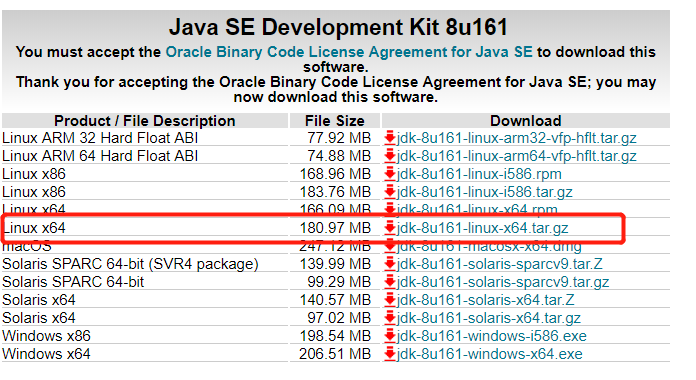Select the Windows x64 product label
The height and width of the screenshot is (380, 696).
[x=46, y=354]
